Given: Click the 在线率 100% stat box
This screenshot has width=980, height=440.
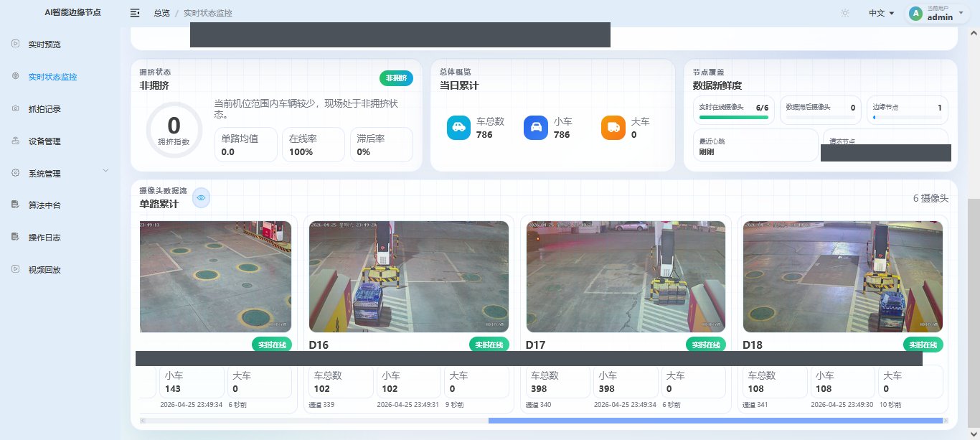Looking at the screenshot, I should tap(314, 144).
